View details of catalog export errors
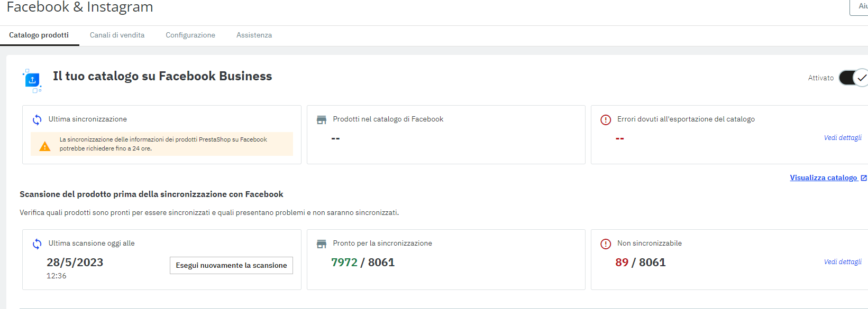868x309 pixels. (843, 138)
